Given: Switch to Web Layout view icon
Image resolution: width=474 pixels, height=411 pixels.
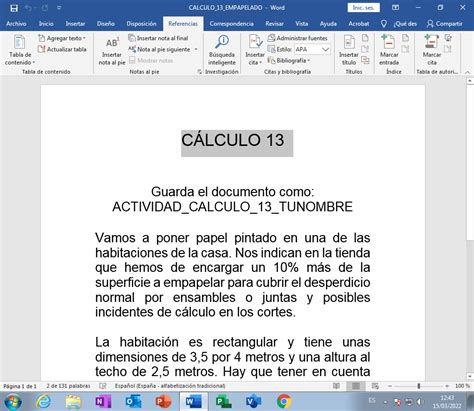Looking at the screenshot, I should (x=375, y=386).
